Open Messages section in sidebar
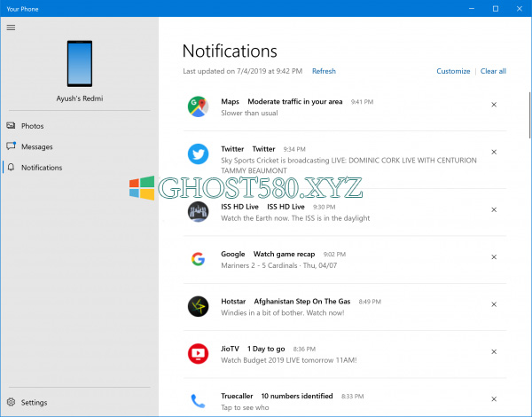This screenshot has width=532, height=417. click(x=80, y=146)
